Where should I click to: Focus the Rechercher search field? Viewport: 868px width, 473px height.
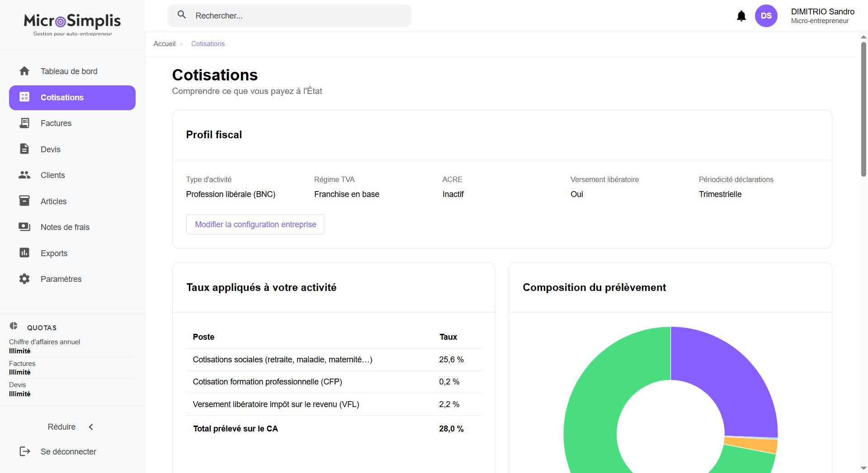(289, 16)
